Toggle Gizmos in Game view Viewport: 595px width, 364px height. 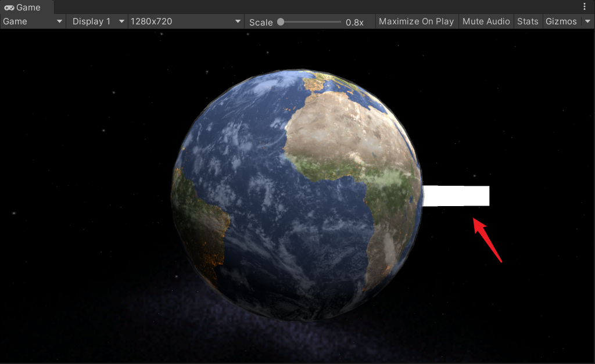tap(561, 21)
